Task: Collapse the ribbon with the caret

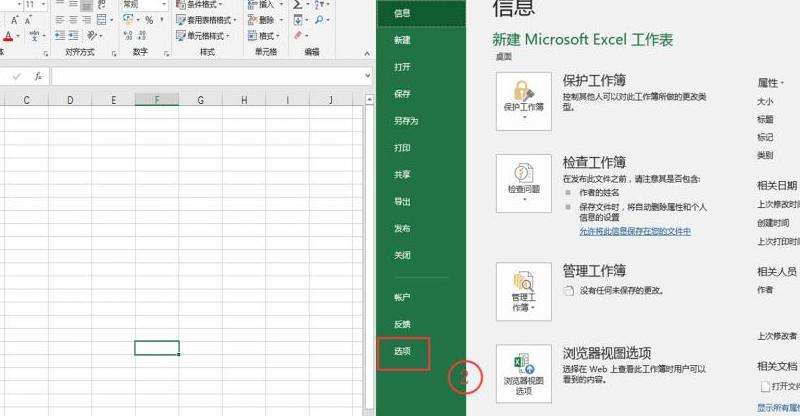Action: [367, 53]
